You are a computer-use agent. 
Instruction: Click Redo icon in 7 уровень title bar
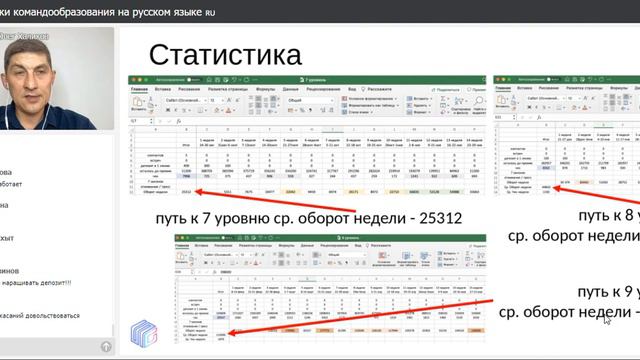246,80
